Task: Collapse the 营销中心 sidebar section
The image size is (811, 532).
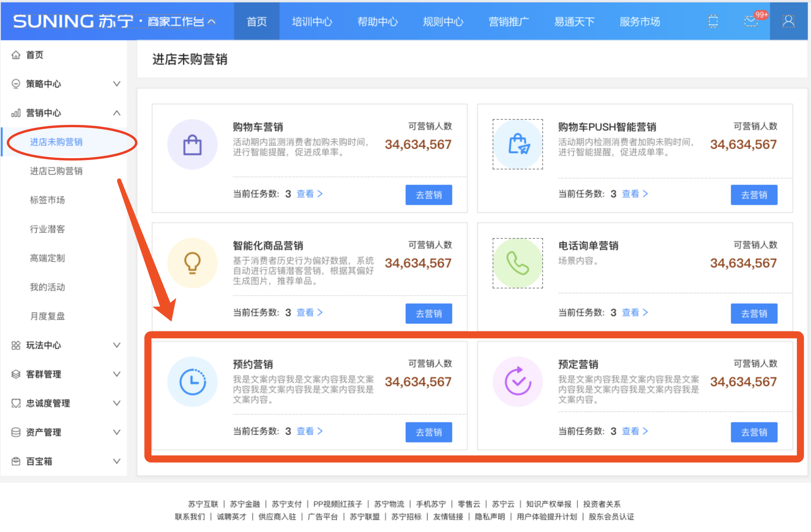Action: 117,113
